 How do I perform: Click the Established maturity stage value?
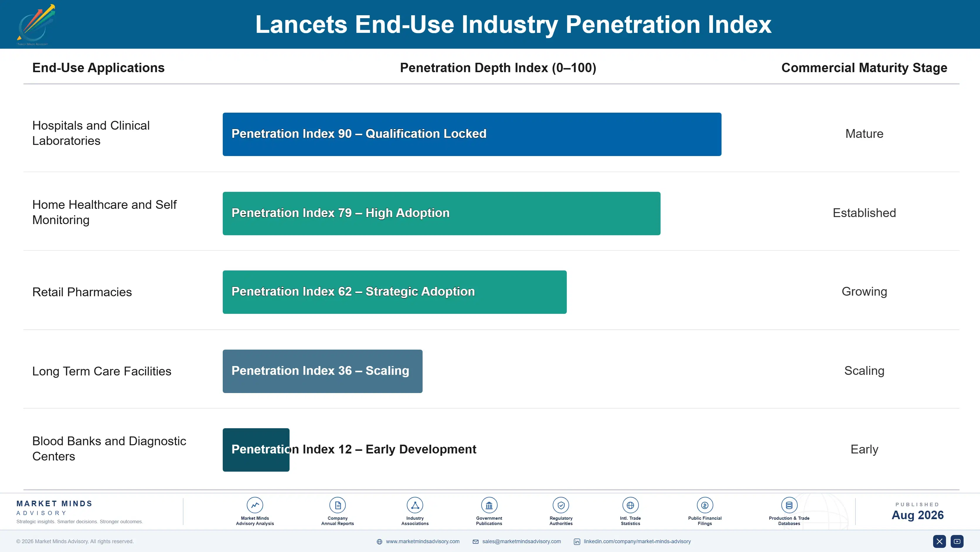click(864, 213)
